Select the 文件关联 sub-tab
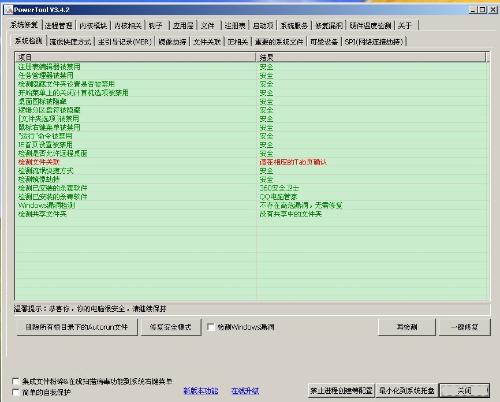 pos(207,42)
